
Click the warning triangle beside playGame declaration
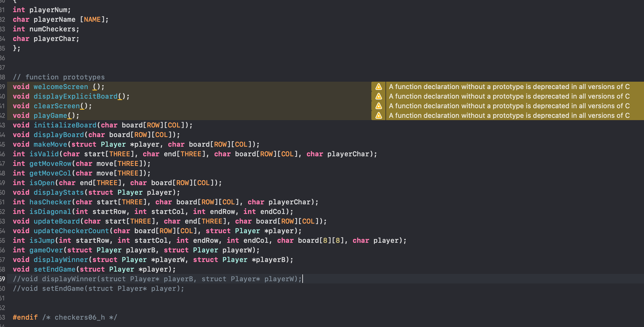(378, 115)
